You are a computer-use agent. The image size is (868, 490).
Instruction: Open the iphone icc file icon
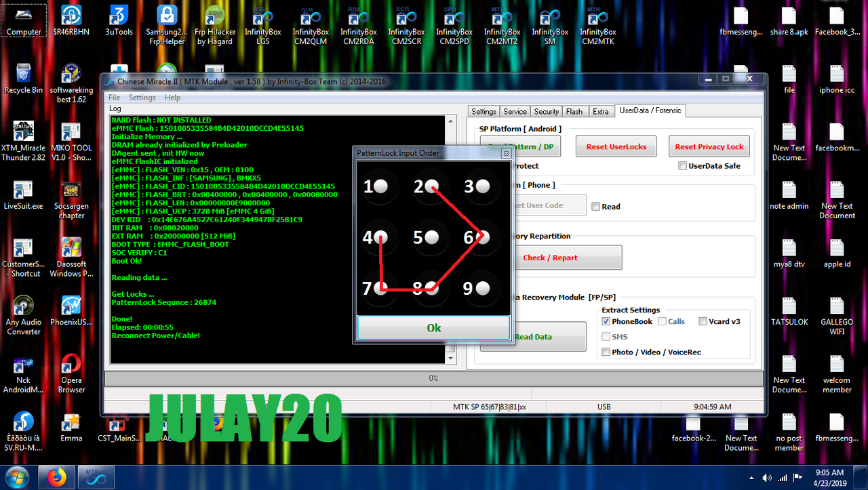(837, 79)
